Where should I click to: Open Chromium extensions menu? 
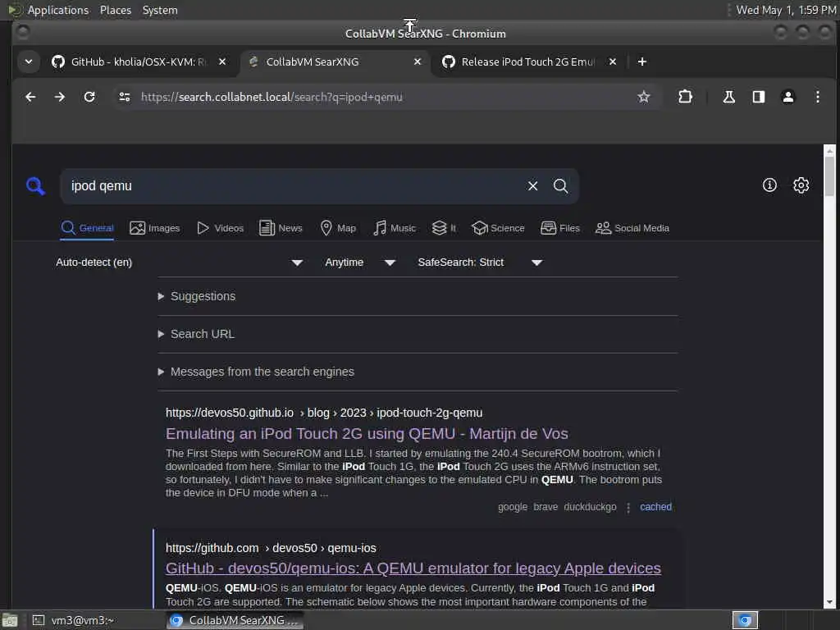tap(685, 97)
